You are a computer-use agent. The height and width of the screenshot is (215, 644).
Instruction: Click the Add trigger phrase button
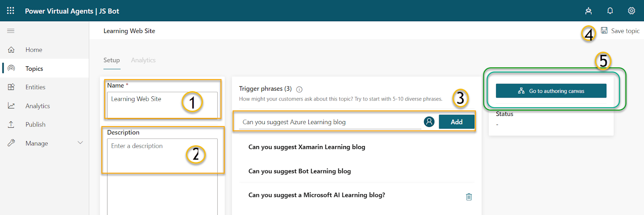[x=456, y=122]
